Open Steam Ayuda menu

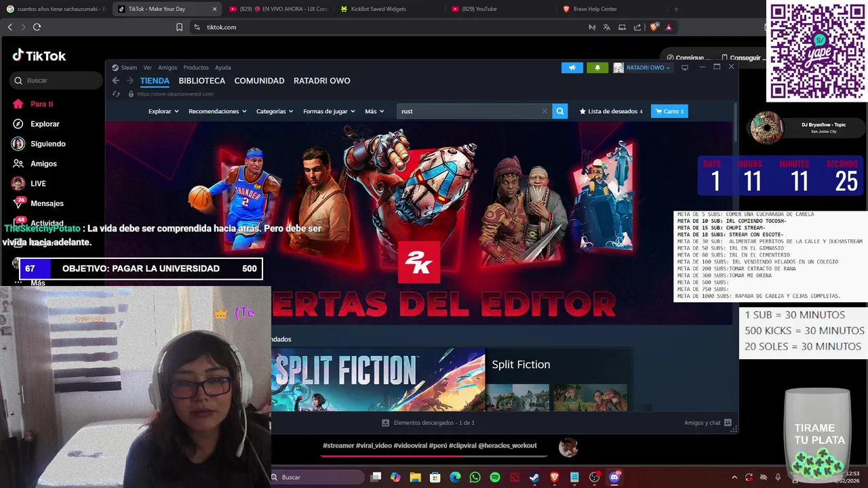point(223,68)
